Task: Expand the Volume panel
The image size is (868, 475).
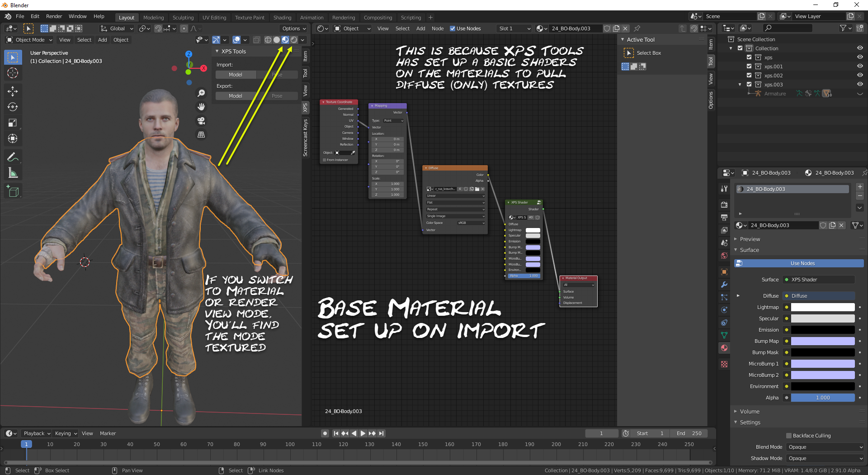Action: click(x=750, y=411)
